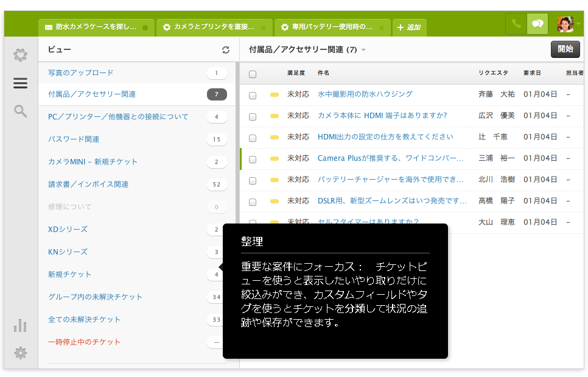The image size is (588, 377).
Task: Open the views hamburger menu icon
Action: pyautogui.click(x=20, y=83)
